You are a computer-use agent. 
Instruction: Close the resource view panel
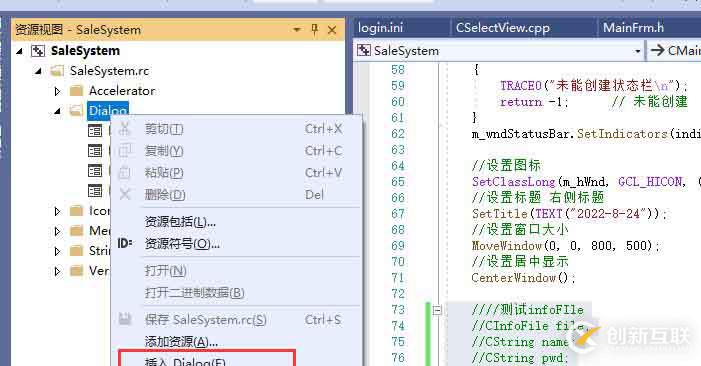coord(332,30)
